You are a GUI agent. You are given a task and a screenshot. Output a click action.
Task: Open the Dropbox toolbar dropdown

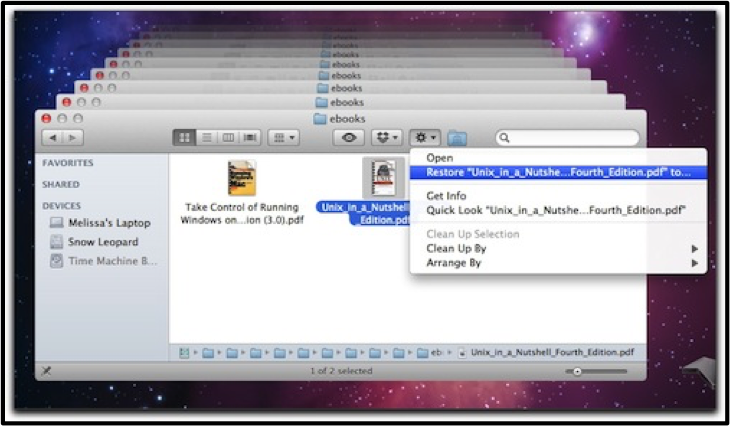pos(386,138)
